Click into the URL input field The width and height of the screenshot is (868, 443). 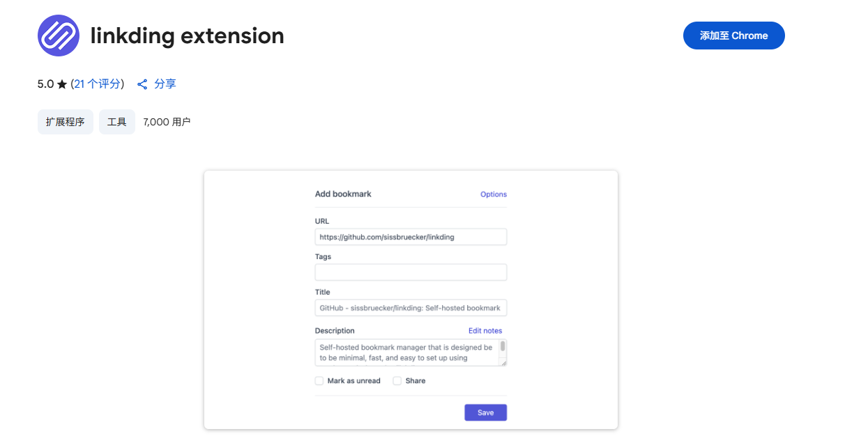pyautogui.click(x=411, y=237)
